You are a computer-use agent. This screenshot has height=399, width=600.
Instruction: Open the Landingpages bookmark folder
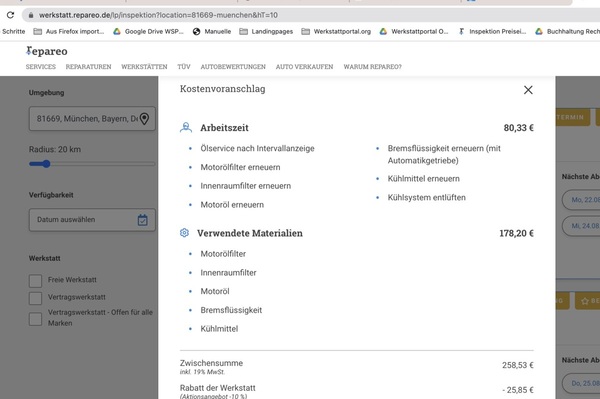point(266,31)
